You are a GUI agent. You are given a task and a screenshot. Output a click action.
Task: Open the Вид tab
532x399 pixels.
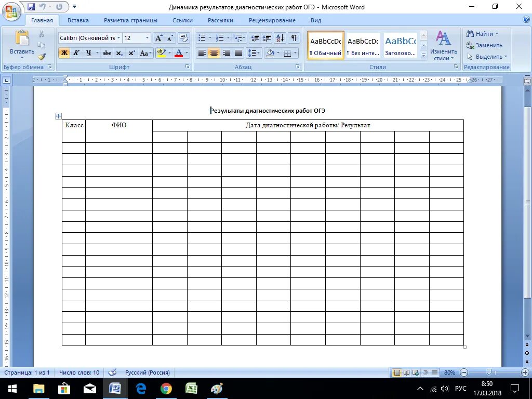316,20
